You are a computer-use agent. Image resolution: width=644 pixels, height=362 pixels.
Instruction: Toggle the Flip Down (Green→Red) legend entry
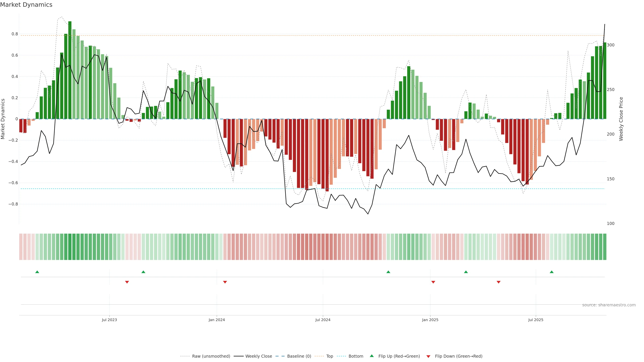click(x=459, y=356)
